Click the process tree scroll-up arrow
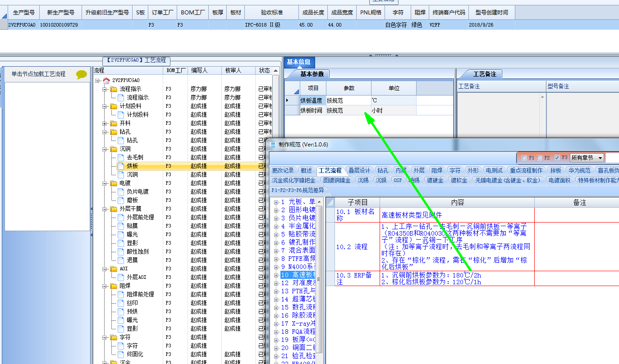This screenshot has height=364, width=619. pos(276,71)
